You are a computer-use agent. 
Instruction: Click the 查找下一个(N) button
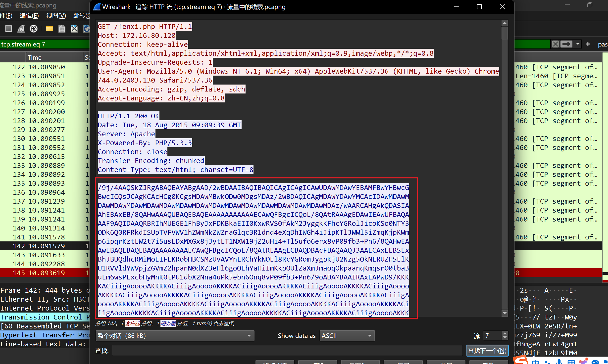coord(487,351)
